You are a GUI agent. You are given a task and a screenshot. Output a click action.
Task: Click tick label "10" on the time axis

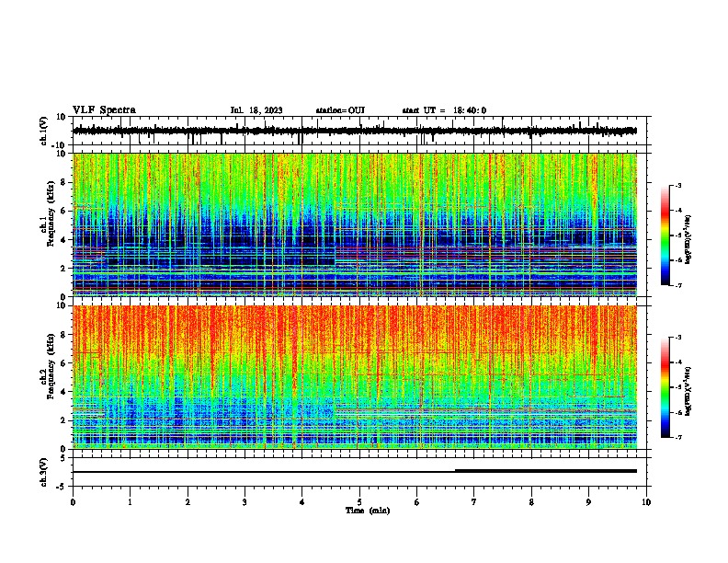pos(646,502)
